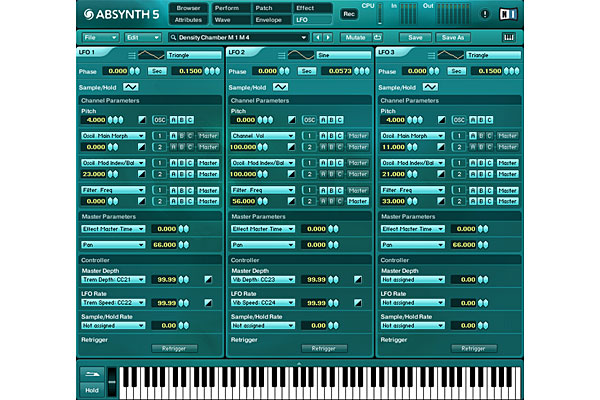Toggle the LFO 1 Sec rate mode button

[x=157, y=71]
